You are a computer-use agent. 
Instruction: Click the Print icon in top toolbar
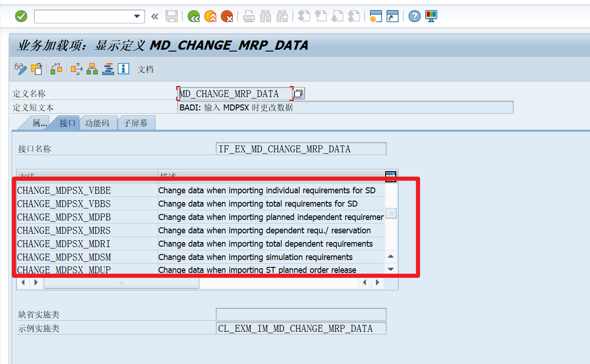tap(249, 17)
